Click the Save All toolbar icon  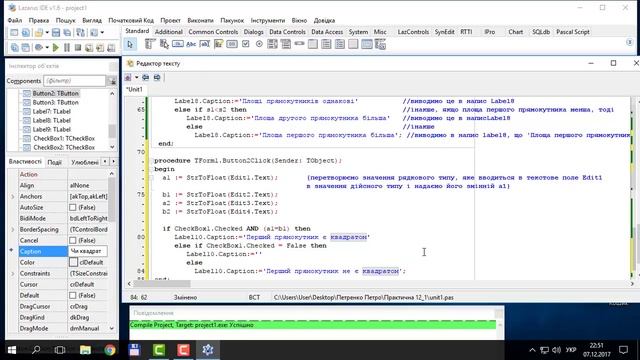point(67,33)
